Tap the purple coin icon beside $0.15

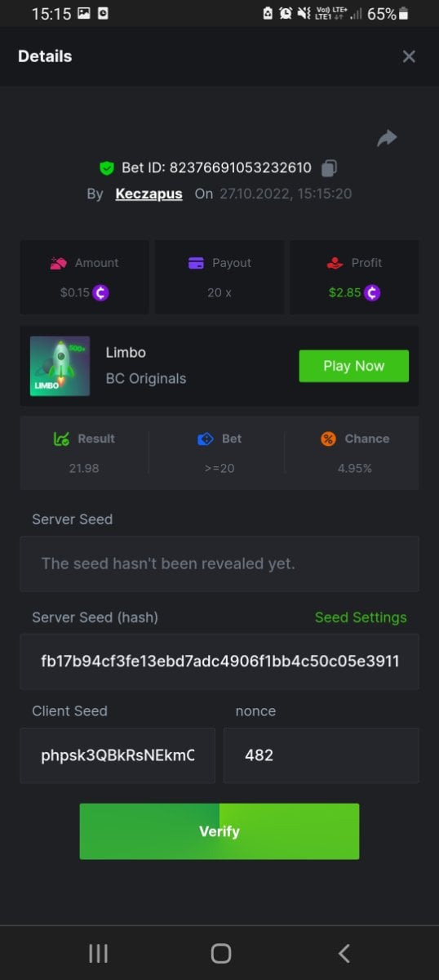click(100, 292)
